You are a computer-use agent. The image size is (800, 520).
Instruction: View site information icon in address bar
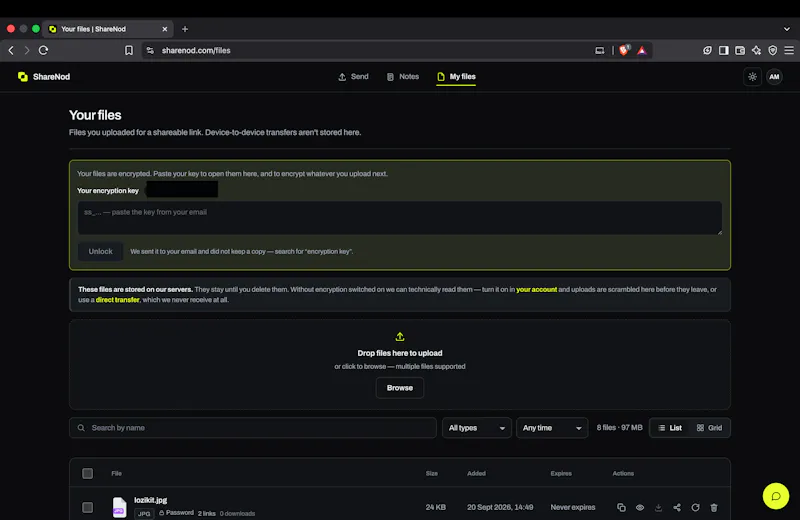[x=150, y=50]
